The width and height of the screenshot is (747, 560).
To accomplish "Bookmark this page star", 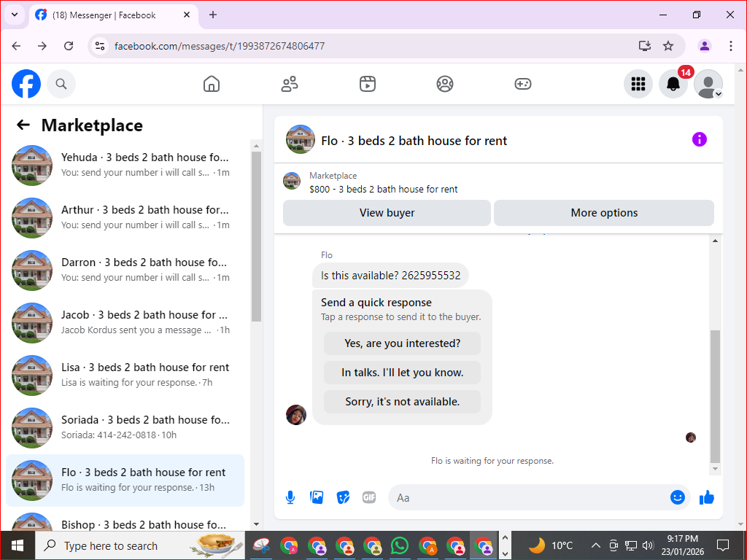I will 668,46.
